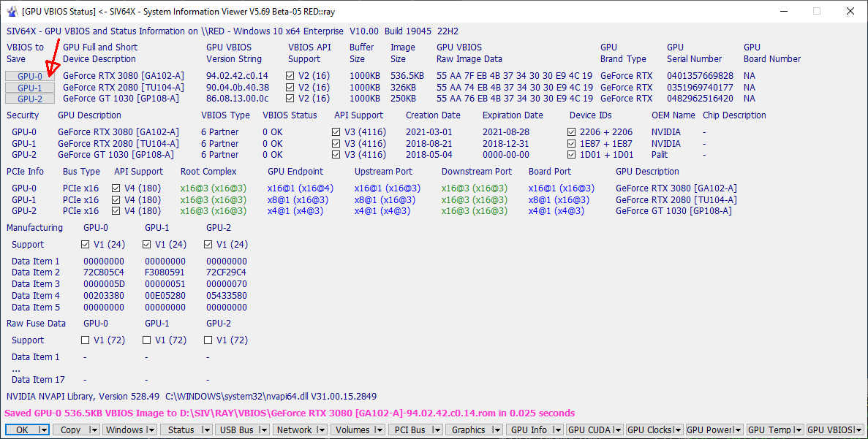
Task: Toggle Manufacturing V1 (24) checkbox under GPU-2
Action: point(208,245)
